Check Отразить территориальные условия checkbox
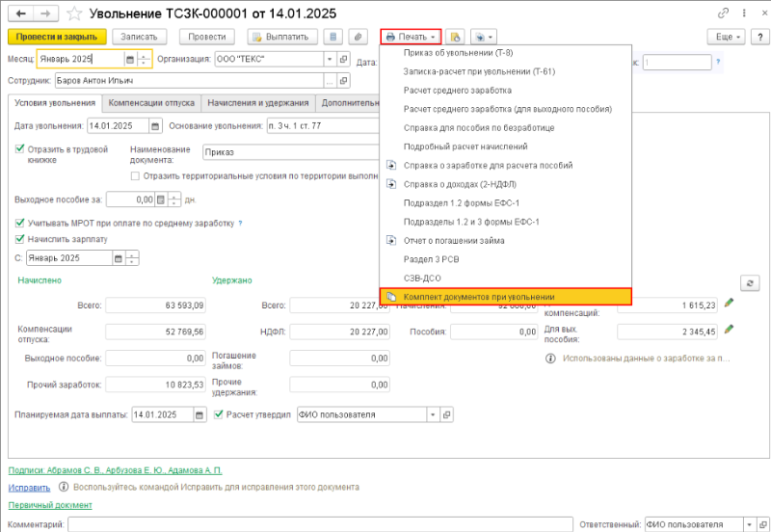 pyautogui.click(x=135, y=176)
